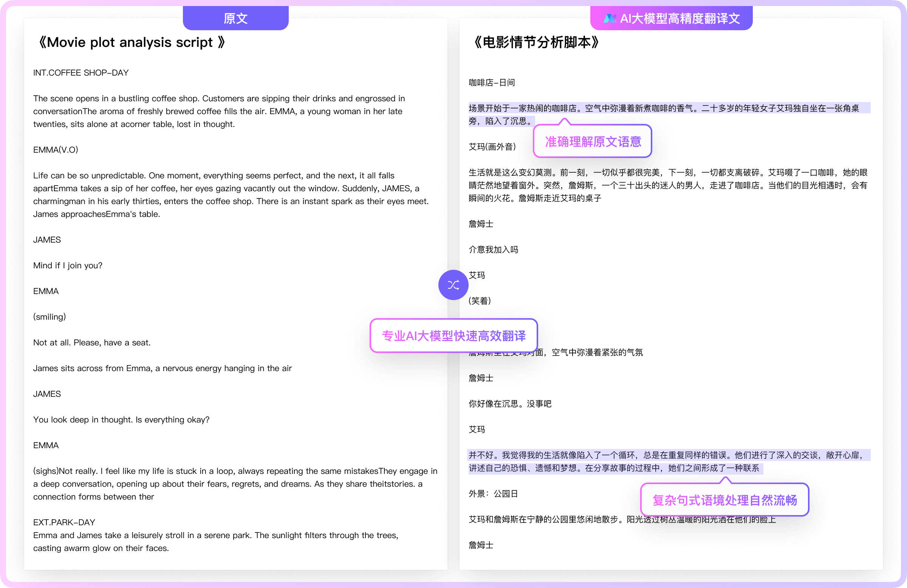Click the line 艾玛(画外音)

coord(492,147)
